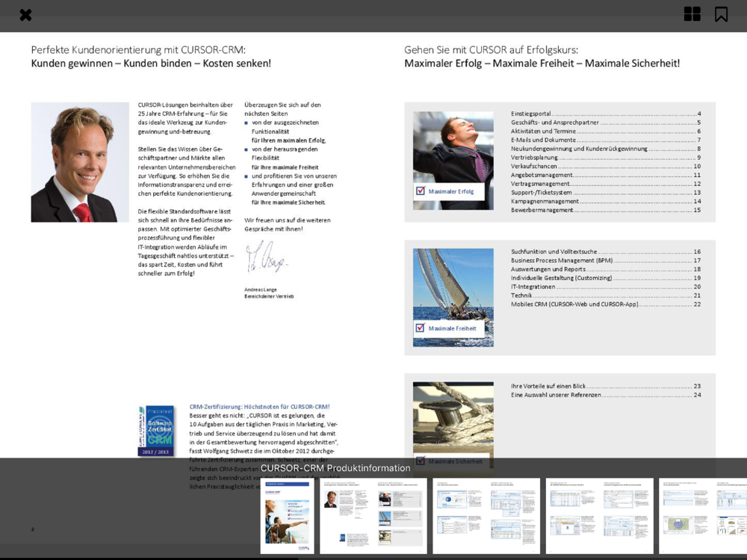
Task: Select the second thumbnail with portrait spread
Action: click(373, 516)
